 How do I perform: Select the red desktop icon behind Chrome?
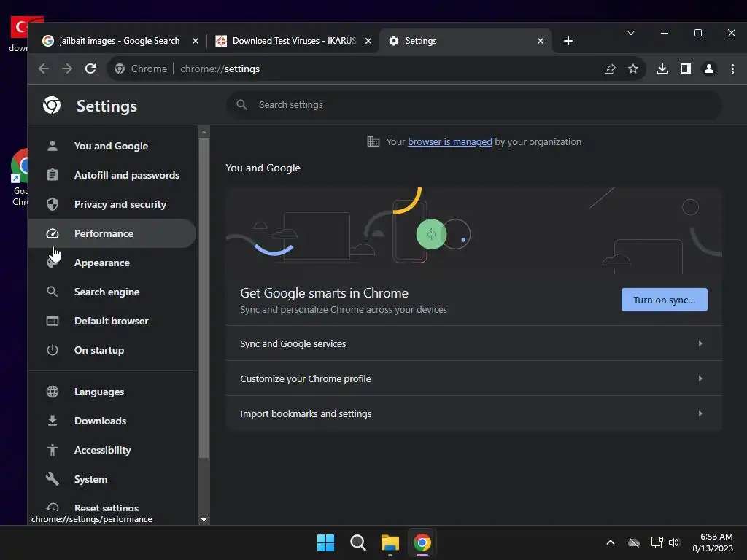[18, 34]
